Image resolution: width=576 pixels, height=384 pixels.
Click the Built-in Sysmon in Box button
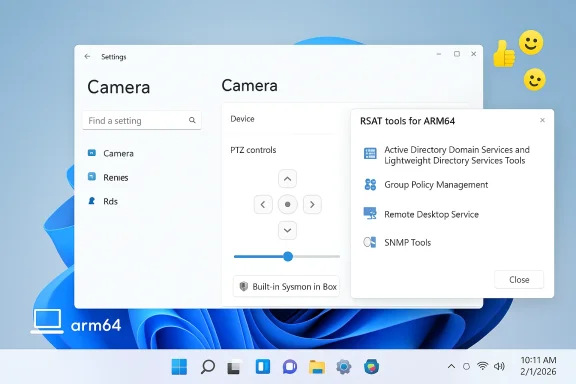click(x=286, y=286)
